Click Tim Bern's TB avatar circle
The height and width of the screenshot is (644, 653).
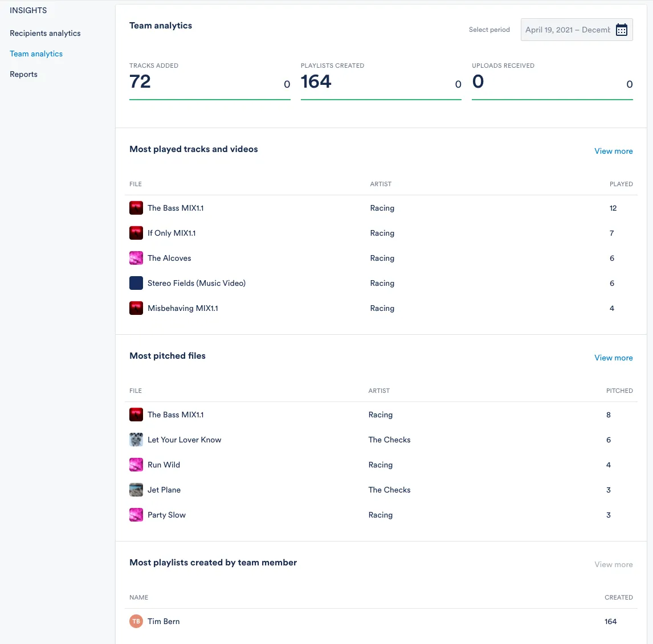[x=136, y=621]
